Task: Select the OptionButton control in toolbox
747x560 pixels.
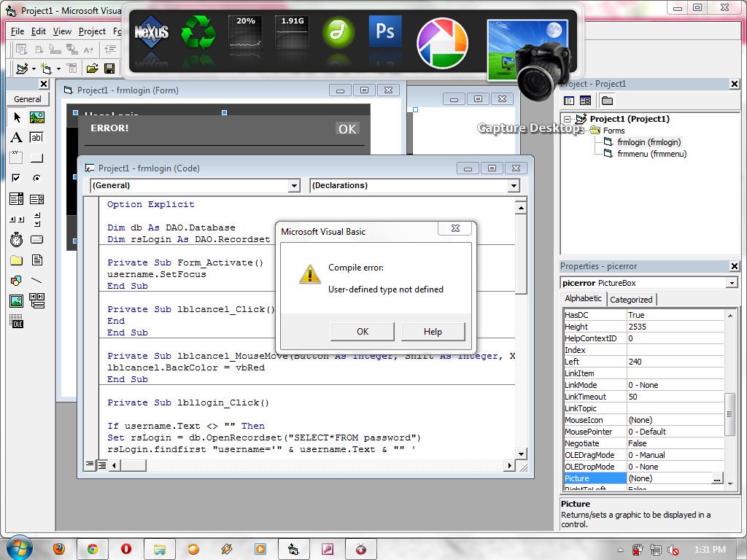Action: click(x=36, y=178)
